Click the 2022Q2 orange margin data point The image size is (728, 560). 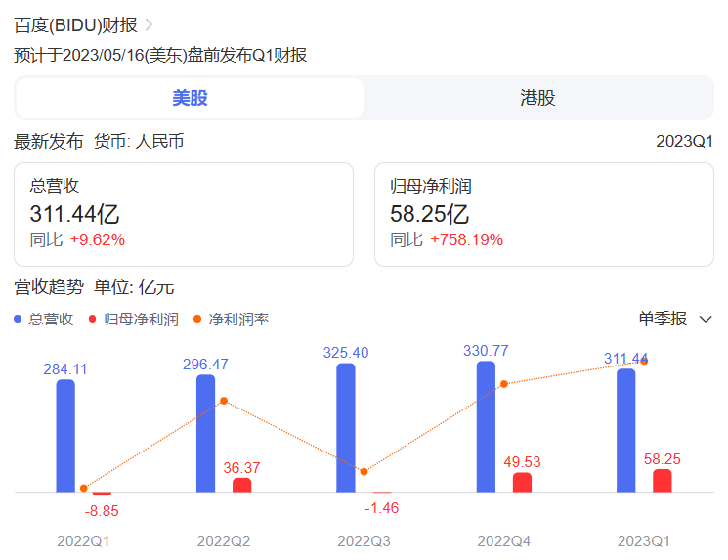[x=224, y=401]
